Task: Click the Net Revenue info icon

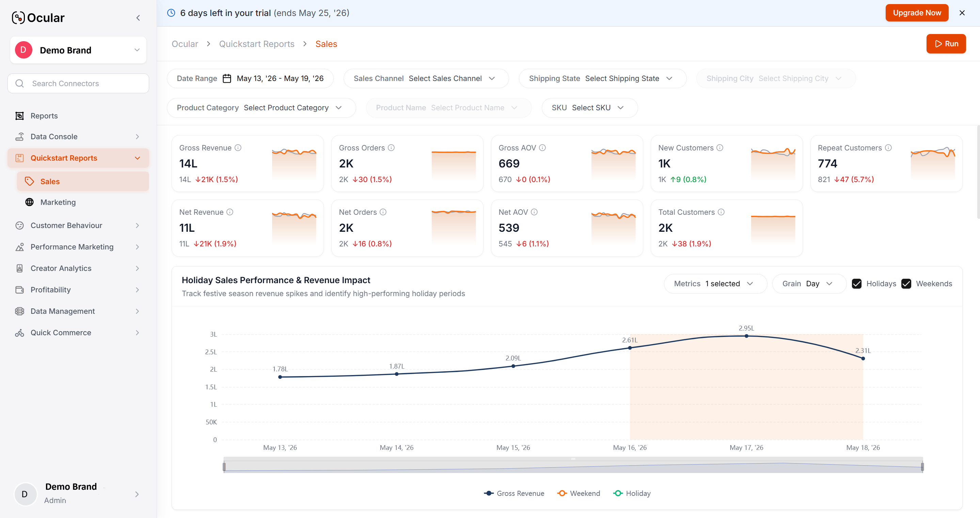Action: point(230,212)
